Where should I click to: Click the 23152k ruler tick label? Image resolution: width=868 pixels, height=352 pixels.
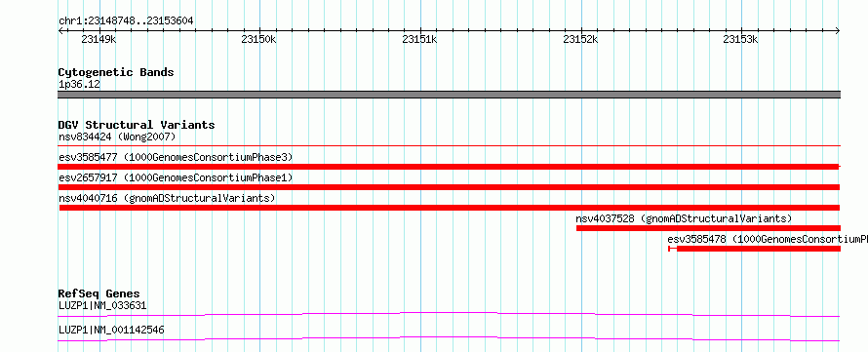click(x=580, y=39)
